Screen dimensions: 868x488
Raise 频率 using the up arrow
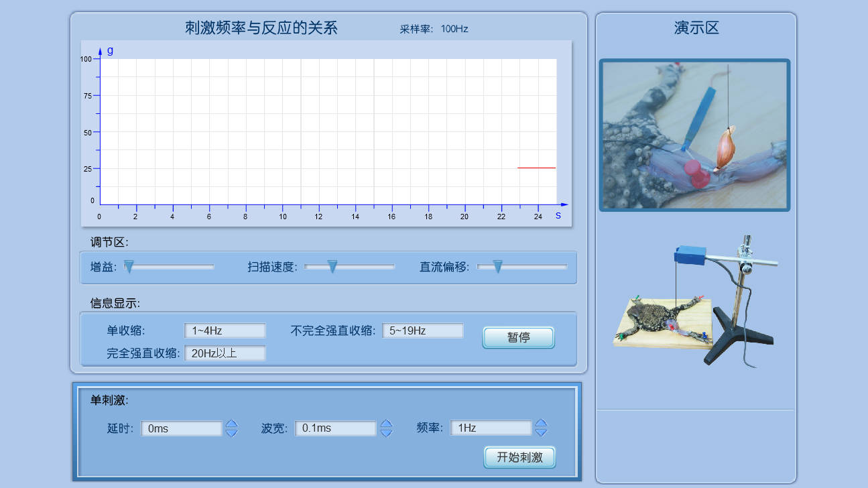(x=541, y=424)
